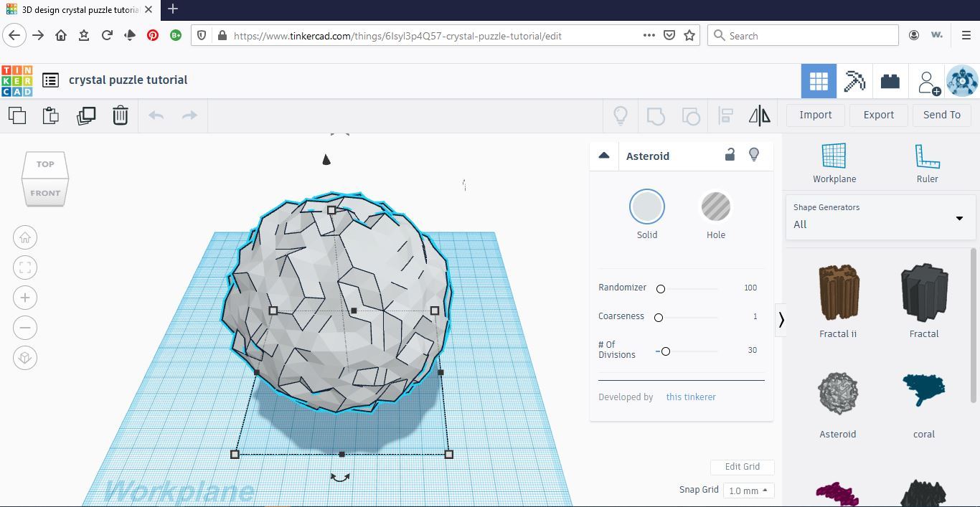This screenshot has height=507, width=980.
Task: Set the shape to Solid
Action: [646, 207]
